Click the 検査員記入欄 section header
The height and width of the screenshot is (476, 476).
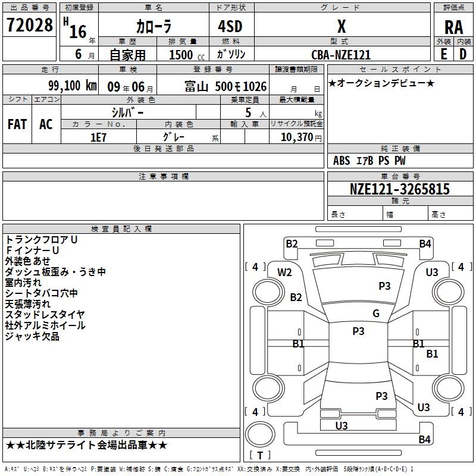[121, 229]
